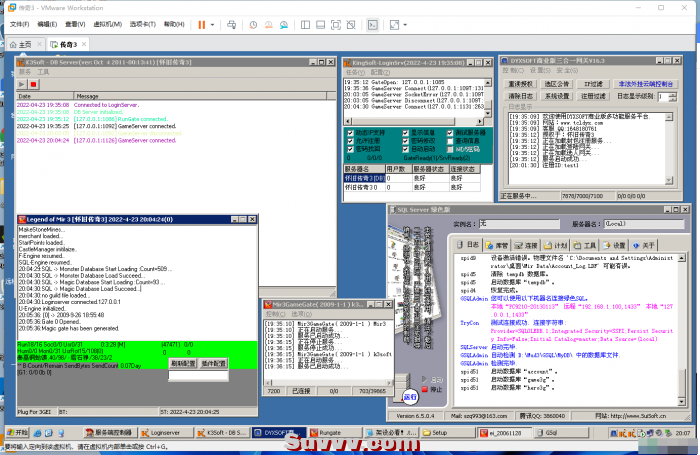Click the 服务器名 (Local) field in SQL Server
The image size is (700, 455).
[644, 224]
